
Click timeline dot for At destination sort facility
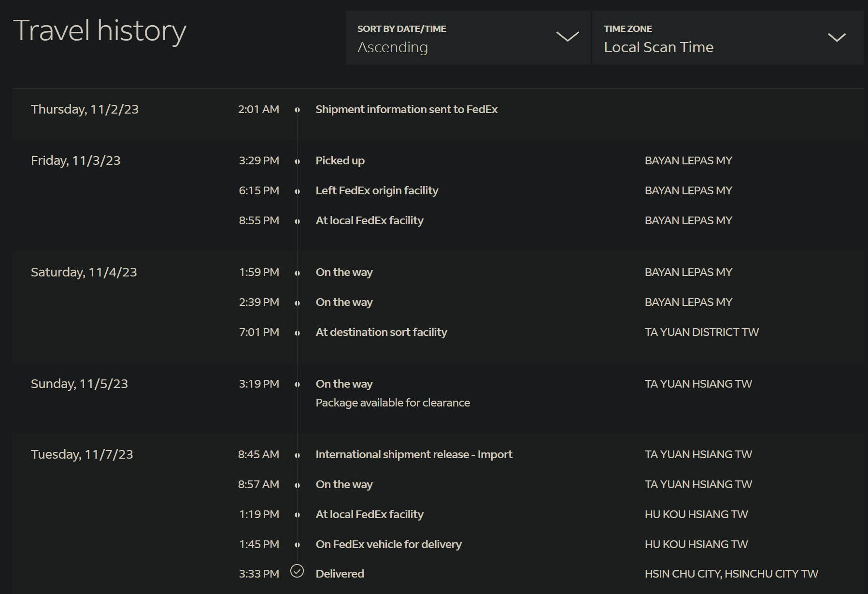click(x=297, y=333)
